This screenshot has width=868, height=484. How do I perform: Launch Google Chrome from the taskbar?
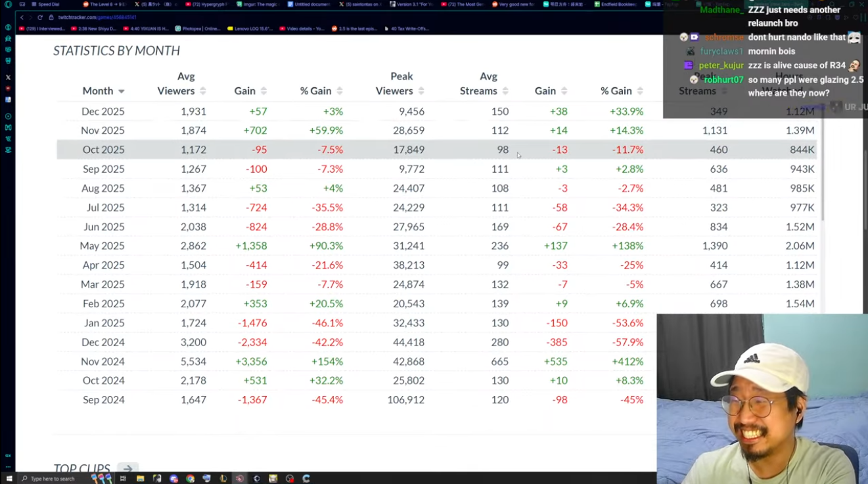pos(190,479)
